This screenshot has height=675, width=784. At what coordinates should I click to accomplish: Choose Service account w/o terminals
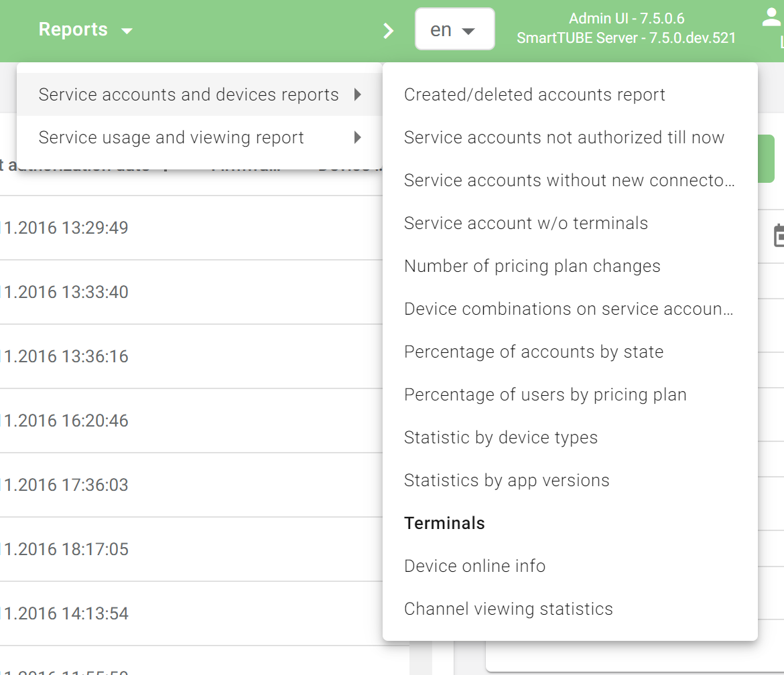tap(570, 224)
